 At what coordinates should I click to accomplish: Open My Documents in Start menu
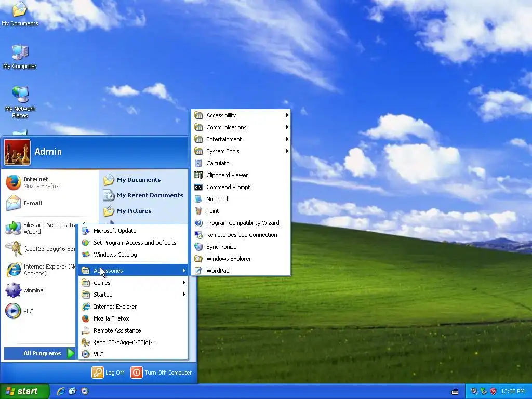tap(144, 180)
